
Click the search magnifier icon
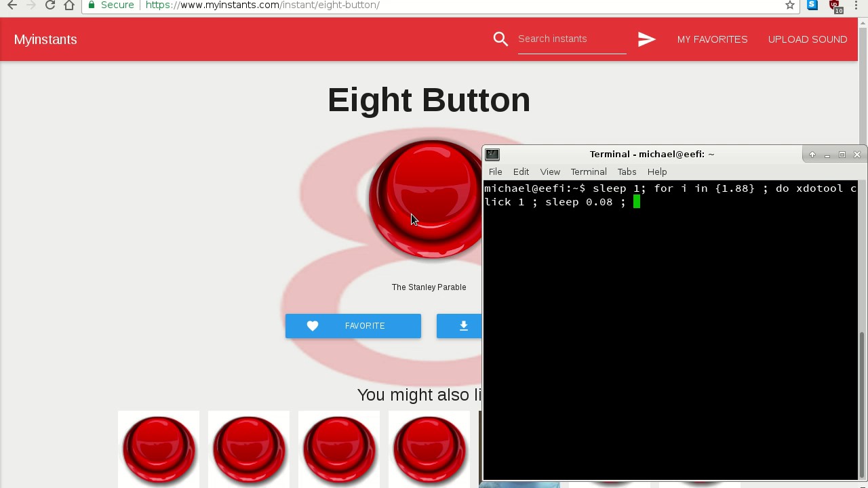click(x=500, y=39)
